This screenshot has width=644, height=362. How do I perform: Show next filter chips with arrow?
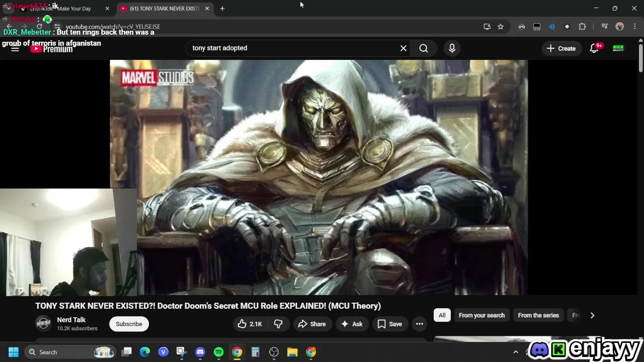click(592, 315)
